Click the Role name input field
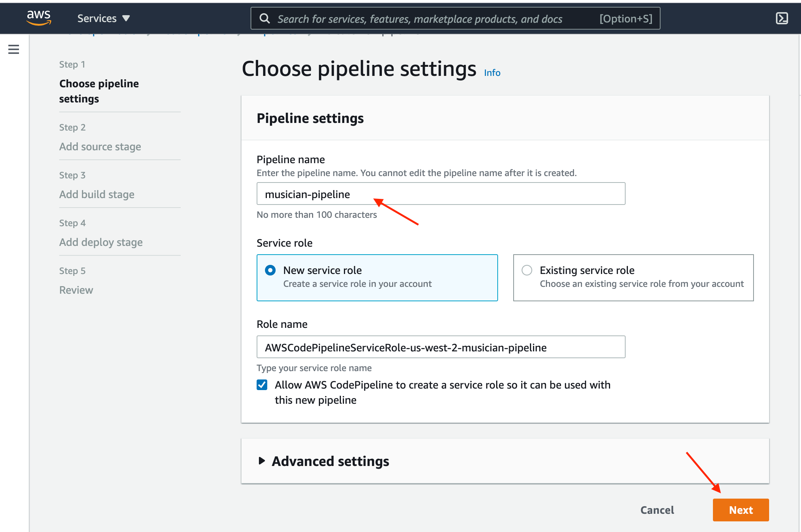 [x=441, y=347]
